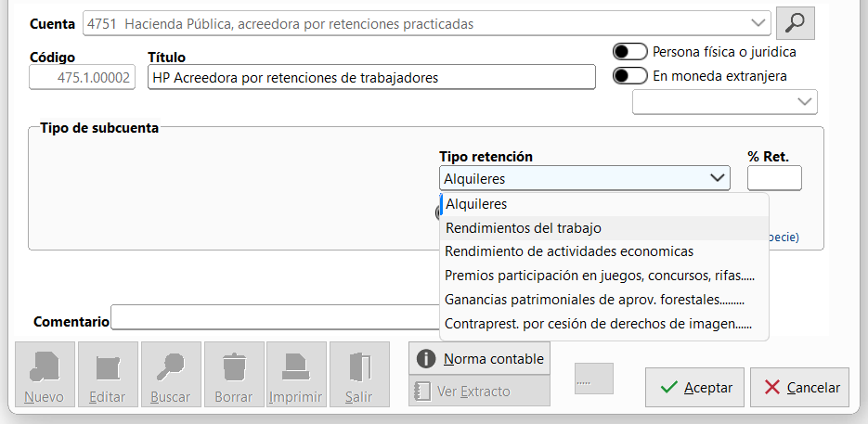Collapse the Tipo retención dropdown
This screenshot has height=424, width=868.
[x=717, y=178]
